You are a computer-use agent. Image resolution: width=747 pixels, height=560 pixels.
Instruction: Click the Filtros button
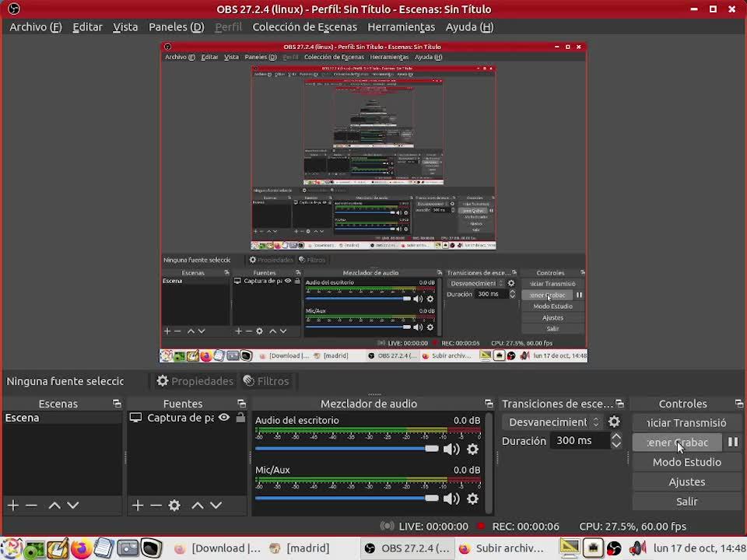[266, 381]
